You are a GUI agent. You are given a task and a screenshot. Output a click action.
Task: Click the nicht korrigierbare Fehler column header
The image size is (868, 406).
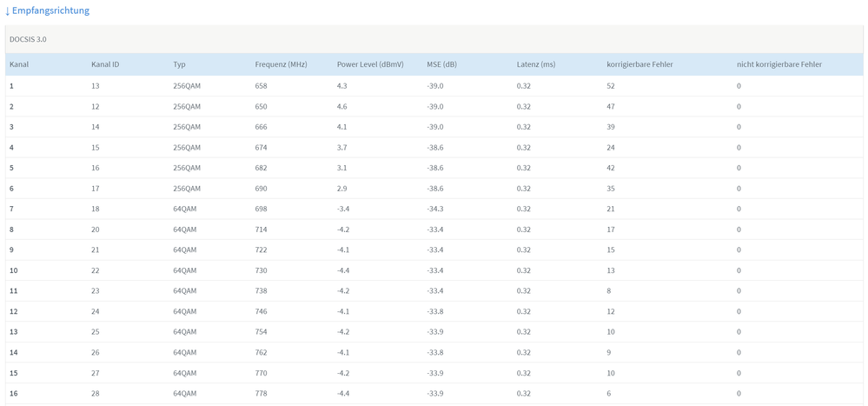pos(779,64)
